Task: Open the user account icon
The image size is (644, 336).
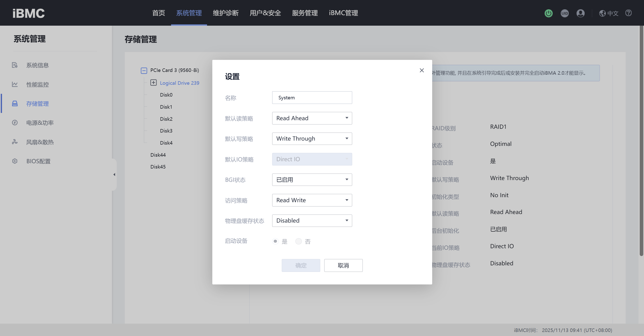Action: (580, 13)
